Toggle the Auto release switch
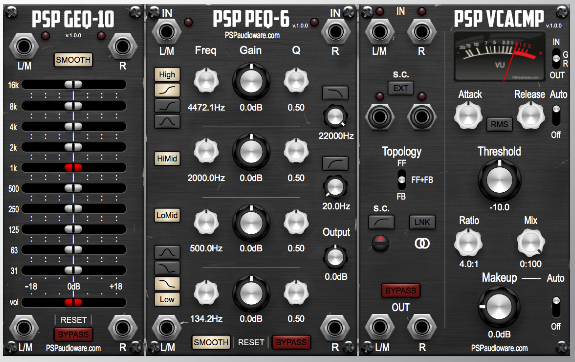This screenshot has height=362, width=575. (x=556, y=115)
